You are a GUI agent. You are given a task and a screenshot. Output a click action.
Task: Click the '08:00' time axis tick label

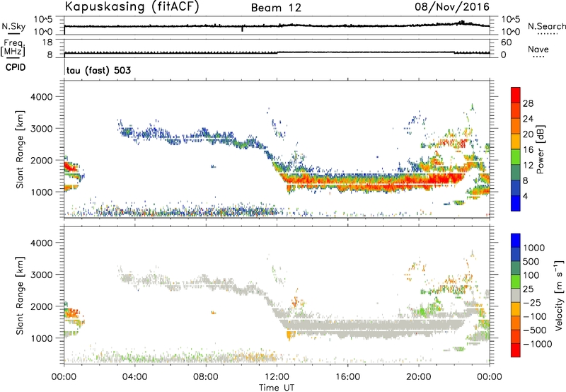206,377
